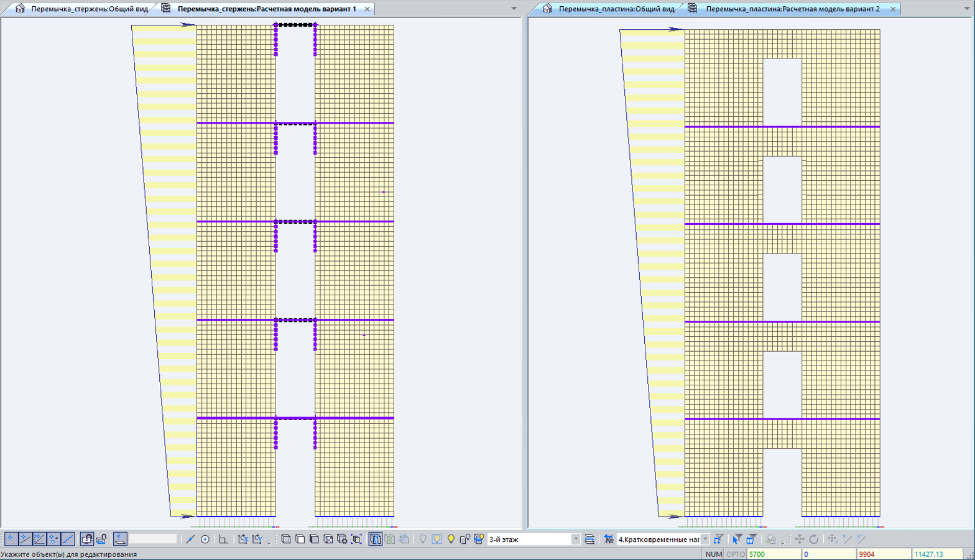Close the 'Расчетная модель вариант 1' tab
Screen dimensions: 975x560
(367, 9)
